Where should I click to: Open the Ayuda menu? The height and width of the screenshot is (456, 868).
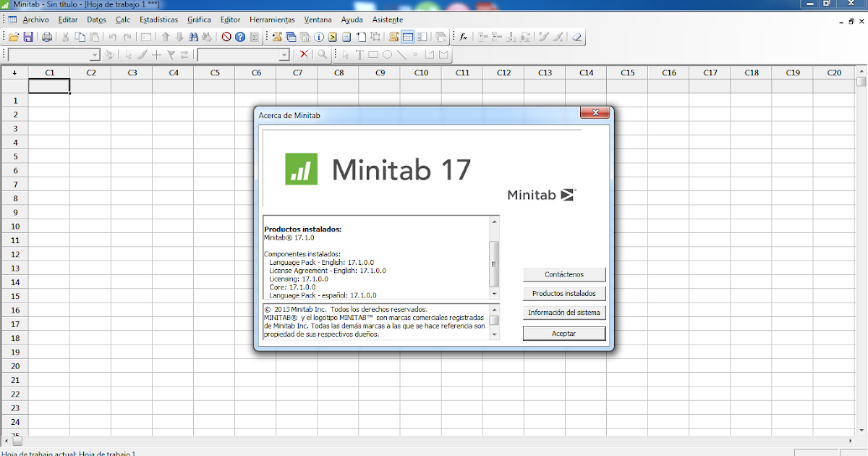point(352,20)
